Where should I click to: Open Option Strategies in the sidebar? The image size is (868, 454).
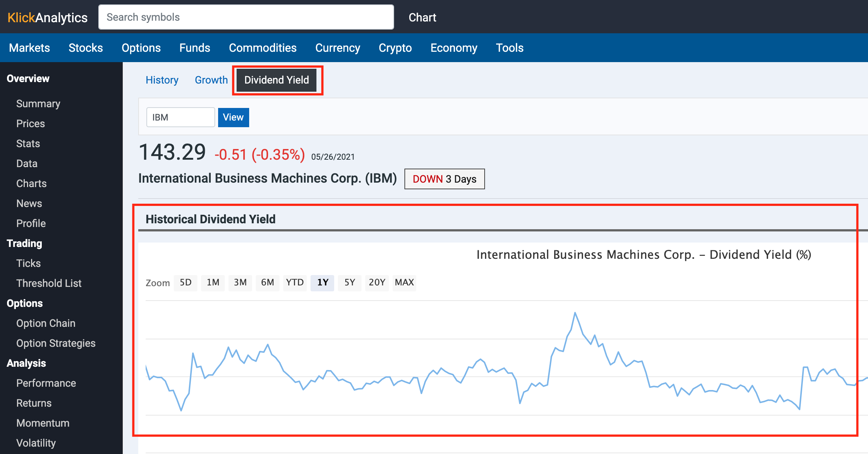point(56,343)
